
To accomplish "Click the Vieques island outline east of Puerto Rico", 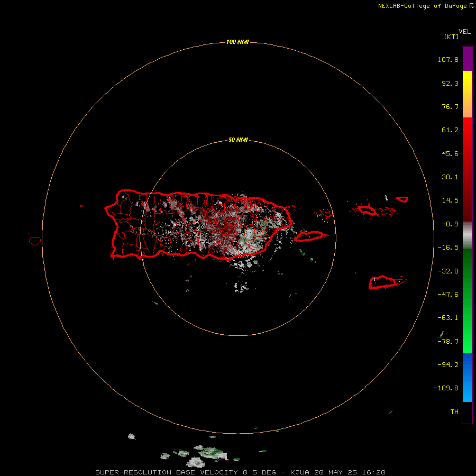I will click(309, 236).
